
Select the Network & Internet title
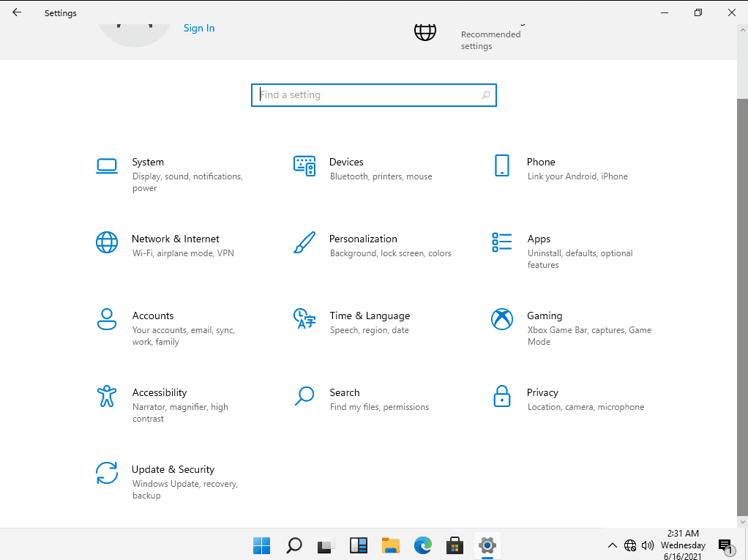click(176, 239)
